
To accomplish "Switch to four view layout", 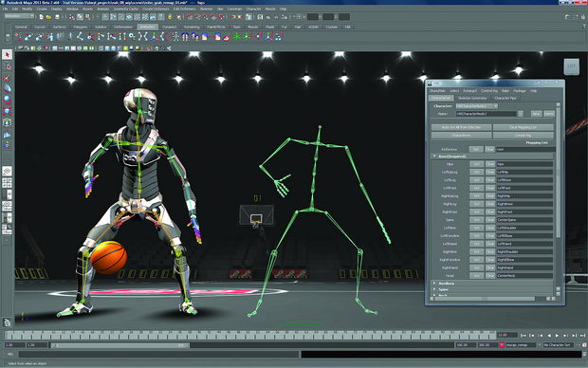I will [x=8, y=183].
